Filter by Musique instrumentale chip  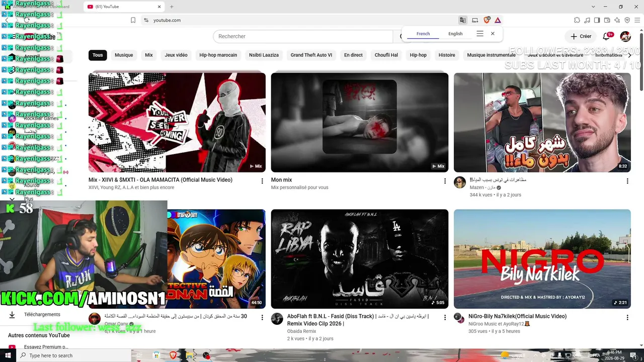[x=492, y=55]
